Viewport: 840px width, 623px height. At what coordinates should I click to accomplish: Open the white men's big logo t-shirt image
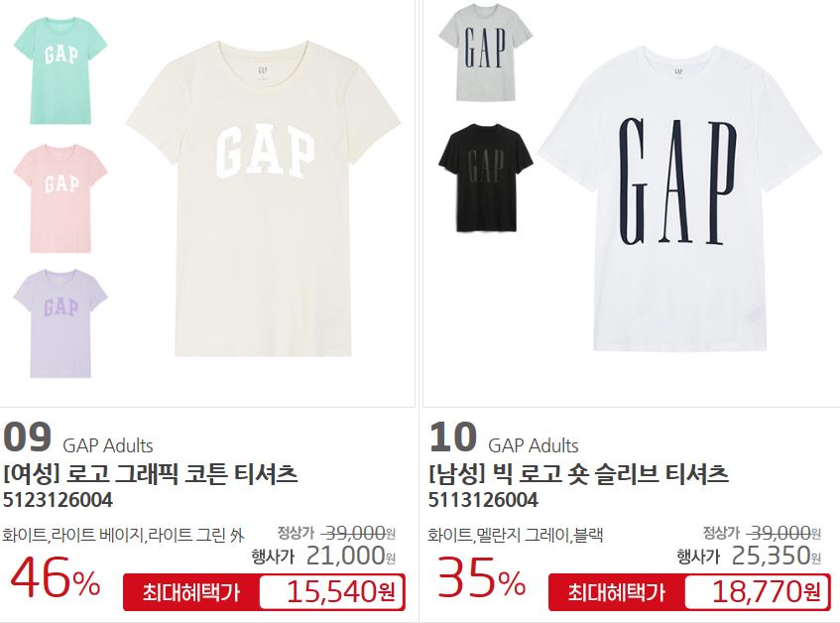click(x=678, y=198)
